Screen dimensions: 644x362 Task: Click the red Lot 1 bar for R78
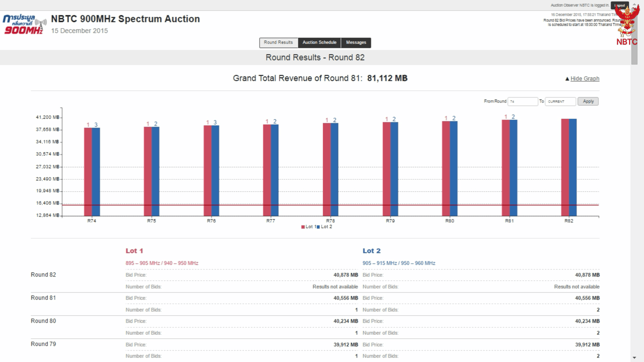tap(327, 169)
